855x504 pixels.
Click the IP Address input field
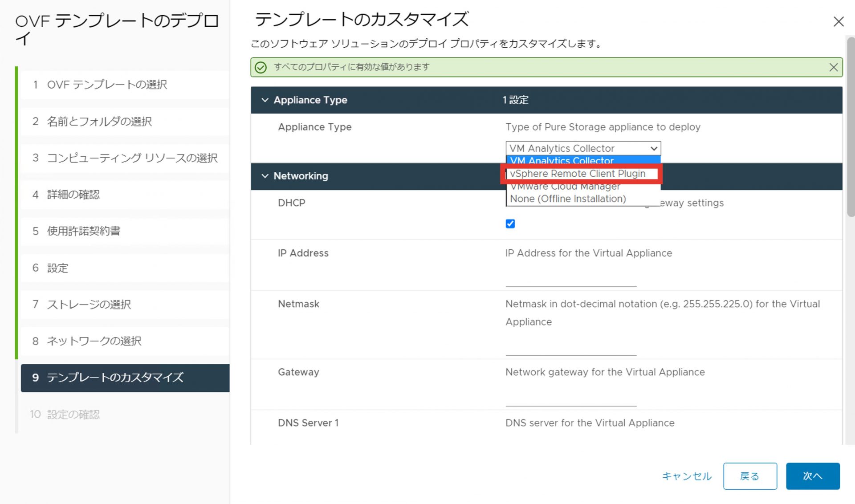click(x=570, y=280)
